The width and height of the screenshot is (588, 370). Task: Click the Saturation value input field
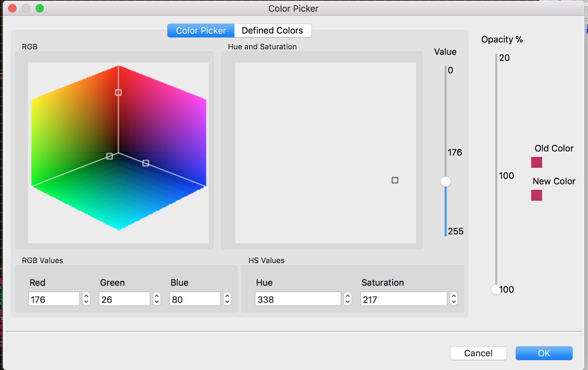point(403,299)
